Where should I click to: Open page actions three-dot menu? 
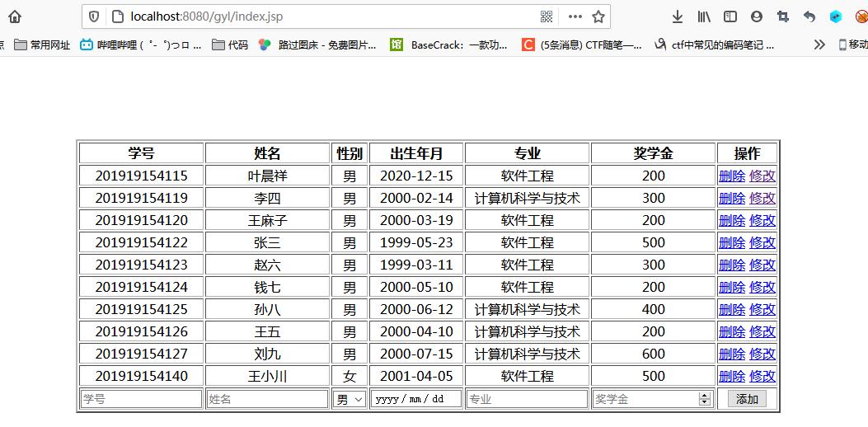(x=575, y=16)
